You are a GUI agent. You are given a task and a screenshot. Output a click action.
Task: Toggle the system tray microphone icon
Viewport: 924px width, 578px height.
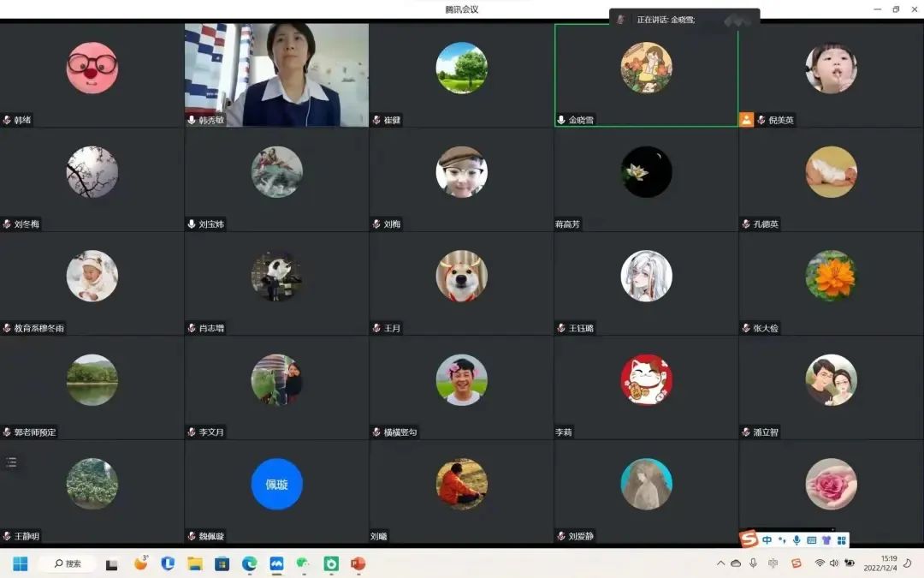754,563
